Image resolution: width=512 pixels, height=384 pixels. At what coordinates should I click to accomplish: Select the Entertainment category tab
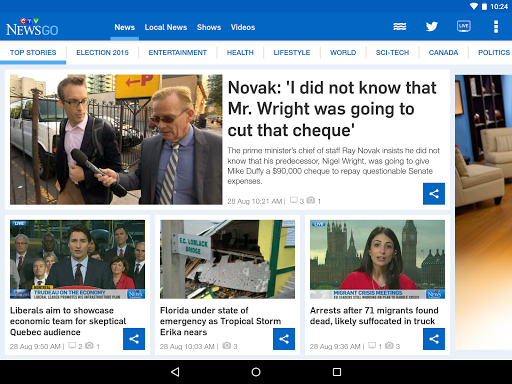point(178,52)
